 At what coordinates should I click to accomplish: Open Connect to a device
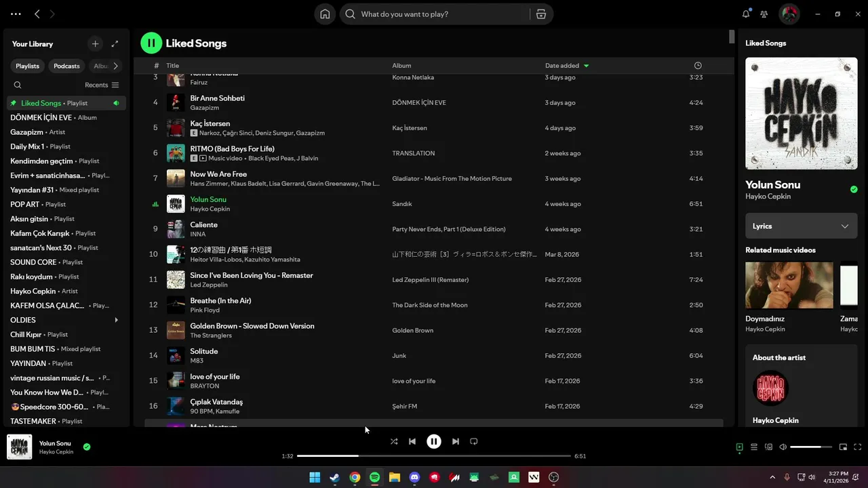pos(768,447)
